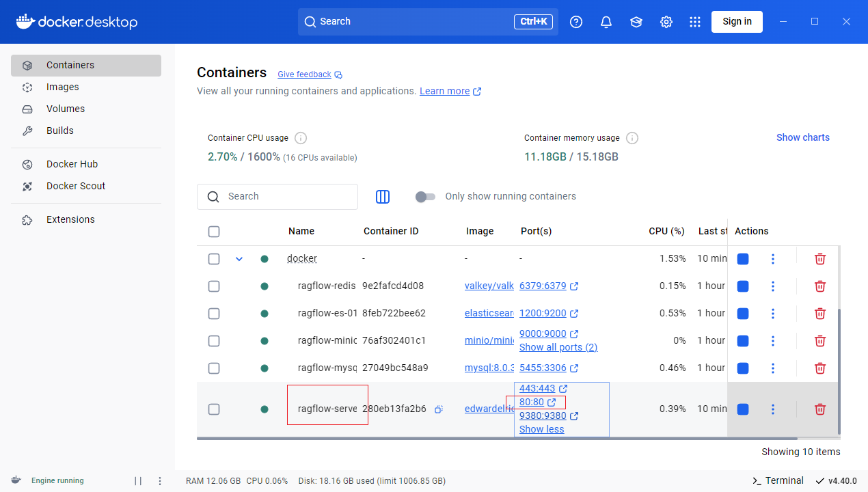The width and height of the screenshot is (868, 492).
Task: Click the Docker Desktop whale logo
Action: [77, 22]
